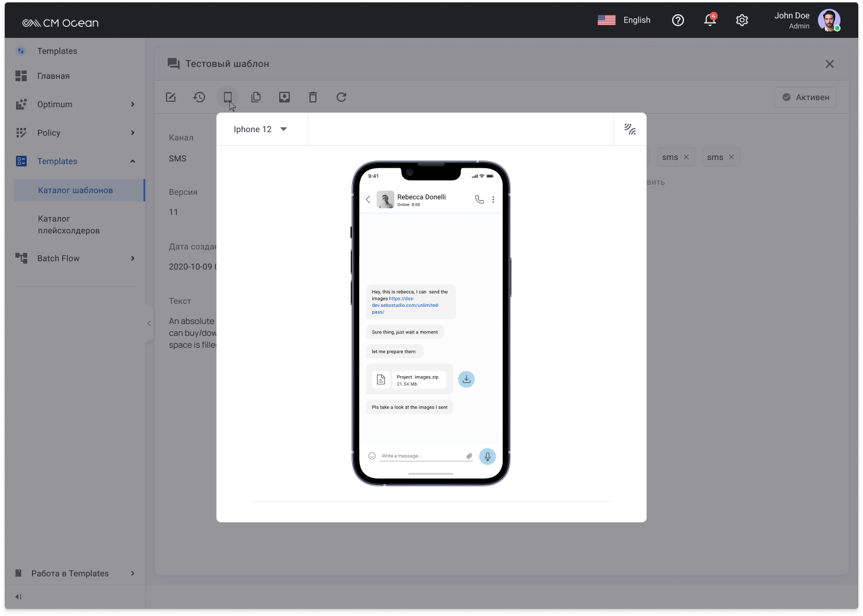Switch language via English label
The height and width of the screenshot is (616, 863).
coord(637,20)
